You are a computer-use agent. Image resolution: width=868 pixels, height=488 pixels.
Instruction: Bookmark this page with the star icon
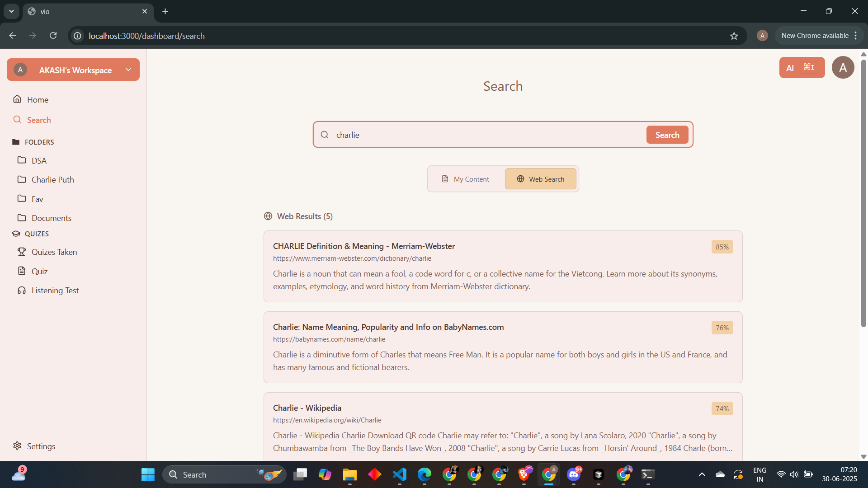[734, 36]
